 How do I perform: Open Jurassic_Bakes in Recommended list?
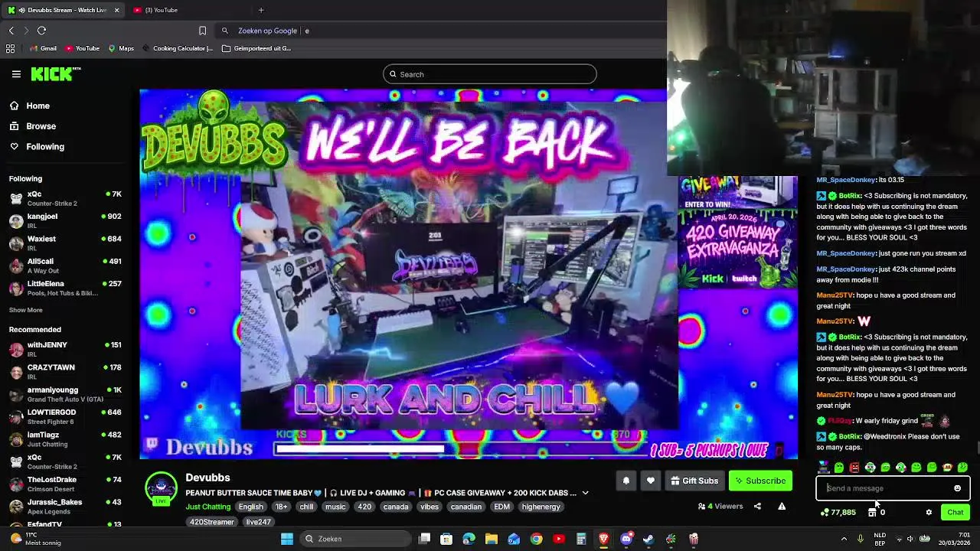(x=65, y=506)
